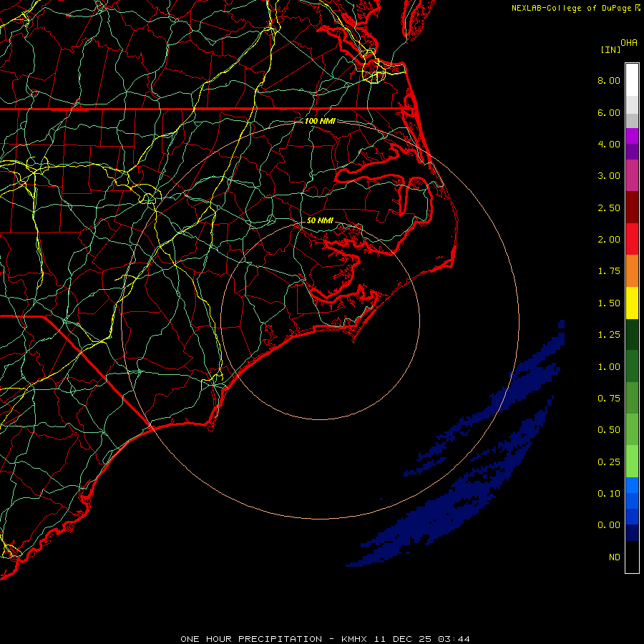This screenshot has height=644, width=644.
Task: Select the 8.00 legend value
Action: [609, 80]
